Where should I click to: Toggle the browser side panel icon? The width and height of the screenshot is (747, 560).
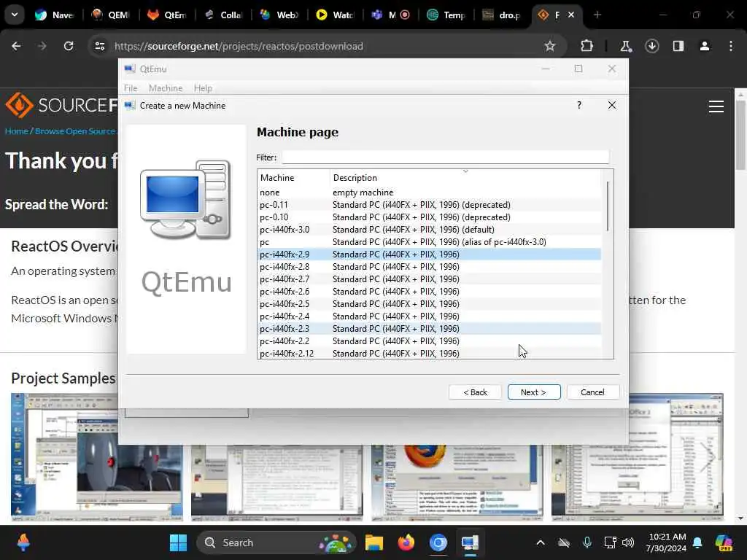[678, 46]
